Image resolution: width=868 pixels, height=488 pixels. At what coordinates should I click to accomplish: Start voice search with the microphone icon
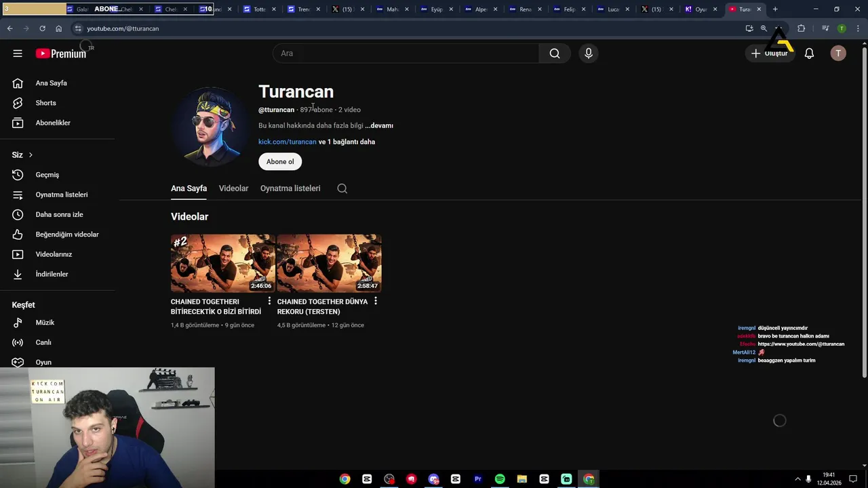[589, 54]
